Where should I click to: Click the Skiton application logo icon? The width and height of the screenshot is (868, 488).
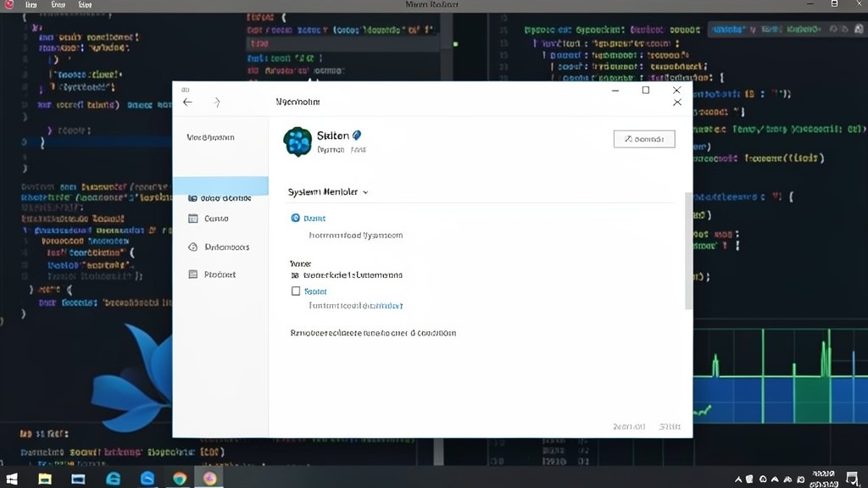[298, 141]
